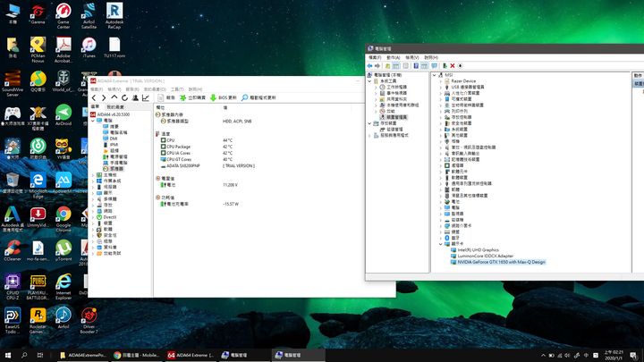
Task: Switch to AIDA64 Extreme taskbar button
Action: click(x=191, y=355)
